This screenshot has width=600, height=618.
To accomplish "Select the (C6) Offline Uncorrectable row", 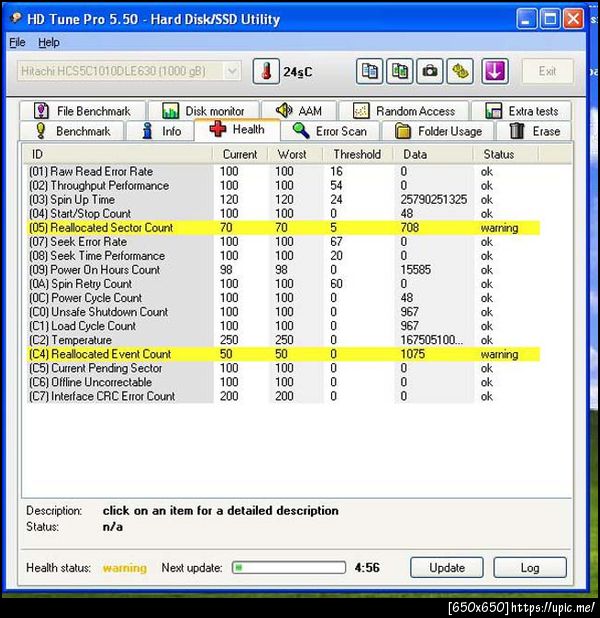I will coord(283,382).
